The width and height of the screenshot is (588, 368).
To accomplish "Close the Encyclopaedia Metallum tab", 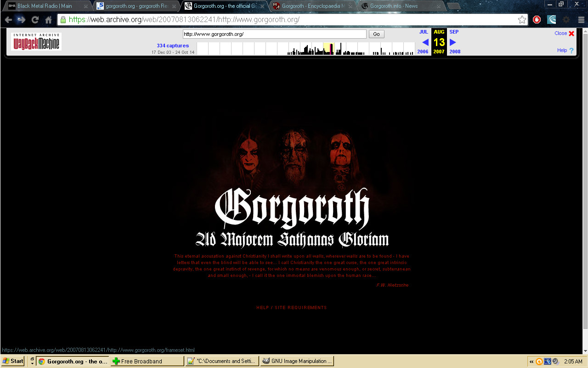I will point(350,6).
